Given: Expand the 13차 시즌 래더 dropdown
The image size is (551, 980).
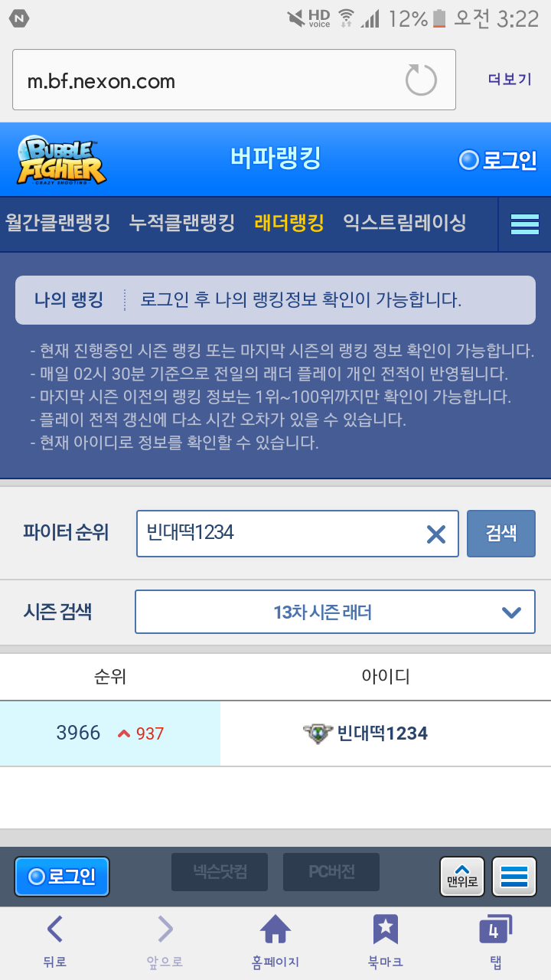Looking at the screenshot, I should pyautogui.click(x=335, y=612).
